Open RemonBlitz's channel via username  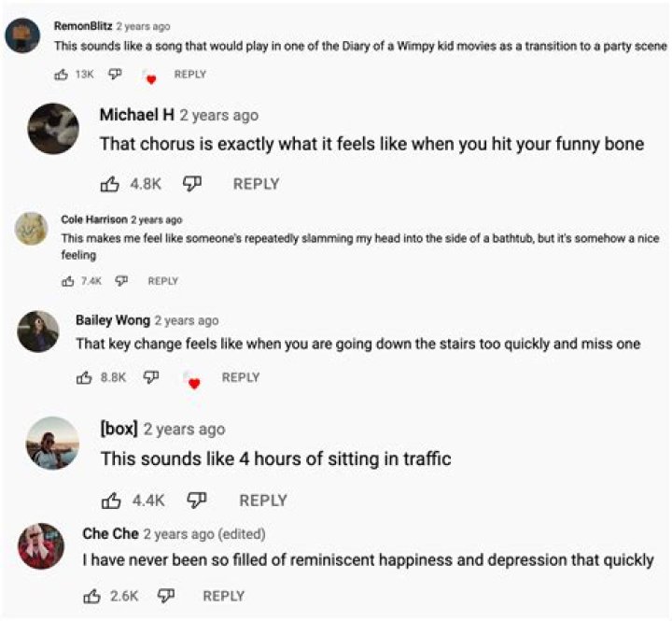coord(83,26)
